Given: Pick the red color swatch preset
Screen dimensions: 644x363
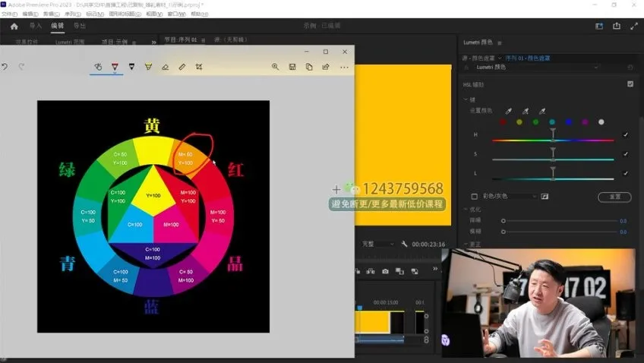Looking at the screenshot, I should click(503, 122).
